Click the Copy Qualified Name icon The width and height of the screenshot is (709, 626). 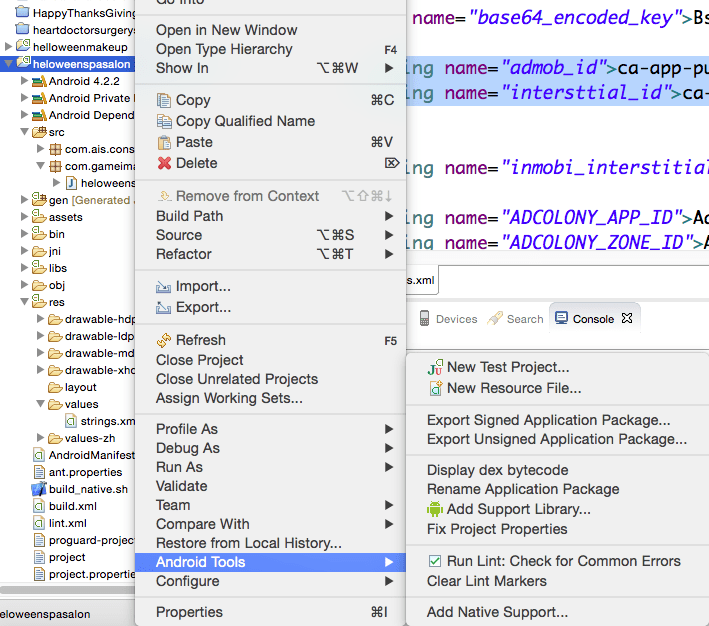164,121
